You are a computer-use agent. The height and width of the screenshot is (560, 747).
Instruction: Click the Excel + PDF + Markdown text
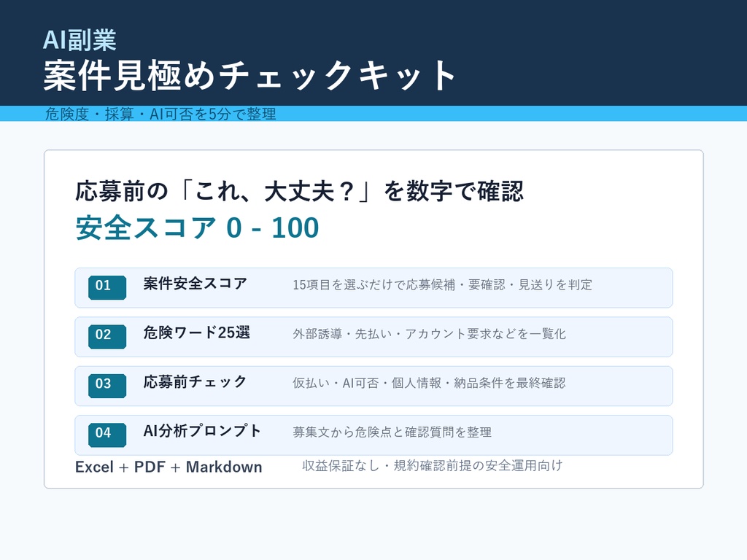pos(169,467)
